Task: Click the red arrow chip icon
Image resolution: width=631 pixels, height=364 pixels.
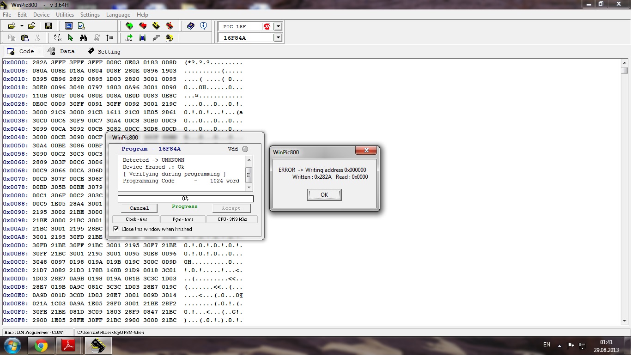Action: (143, 26)
